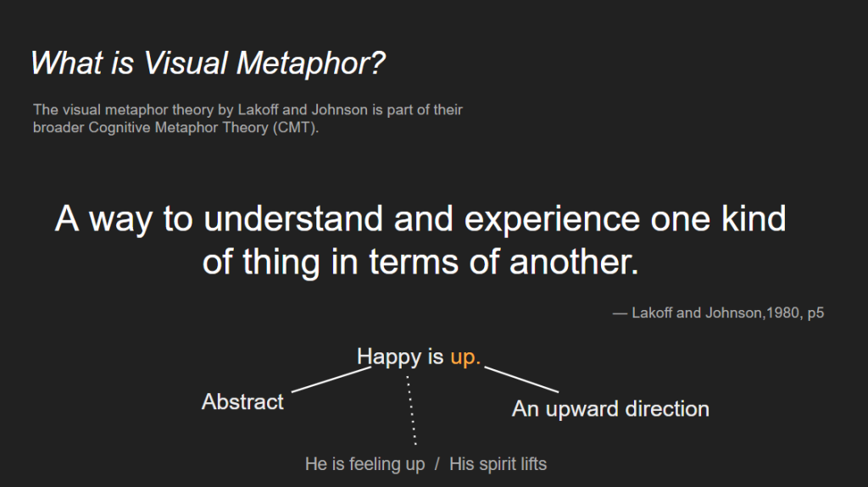
Task: Click the word 'understand' in the quote
Action: pyautogui.click(x=292, y=219)
